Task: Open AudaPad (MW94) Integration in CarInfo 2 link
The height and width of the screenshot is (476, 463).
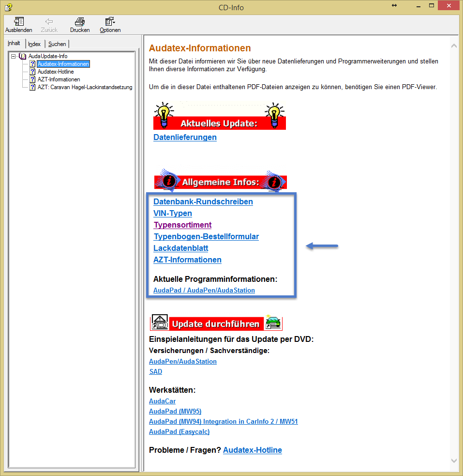Action: [224, 421]
